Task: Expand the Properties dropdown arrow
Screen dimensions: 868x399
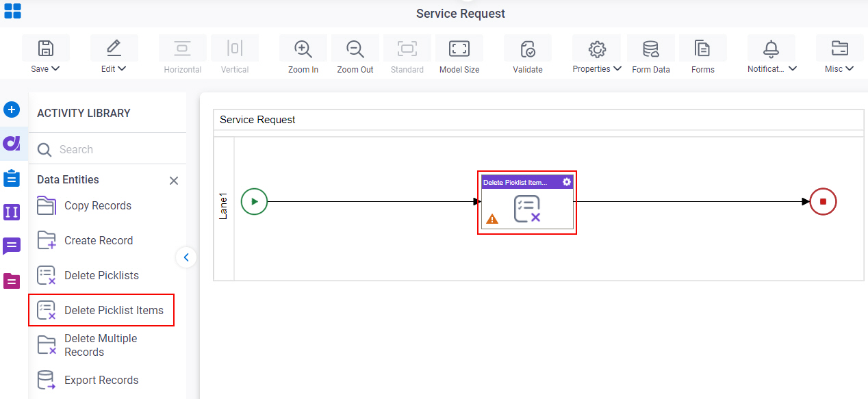Action: pyautogui.click(x=617, y=68)
